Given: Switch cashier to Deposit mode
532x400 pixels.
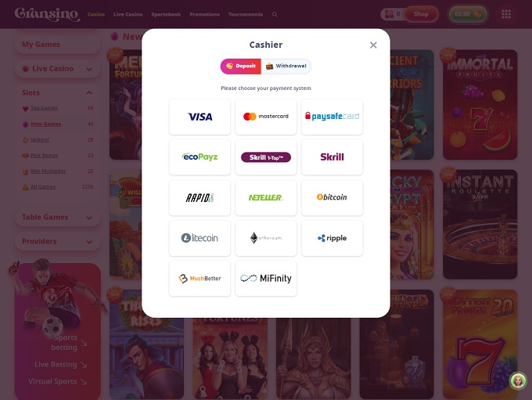Looking at the screenshot, I should pyautogui.click(x=241, y=67).
